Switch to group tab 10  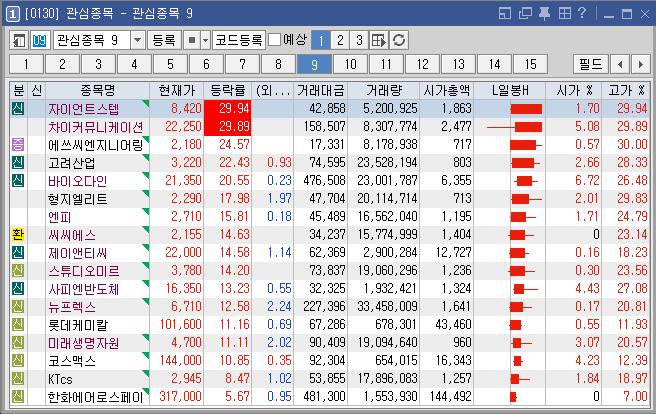[351, 64]
